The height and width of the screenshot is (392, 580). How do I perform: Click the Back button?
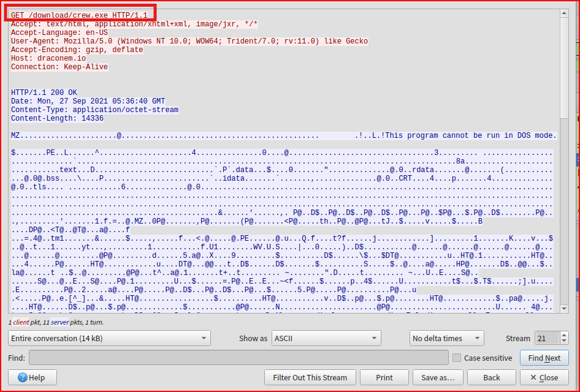point(491,377)
